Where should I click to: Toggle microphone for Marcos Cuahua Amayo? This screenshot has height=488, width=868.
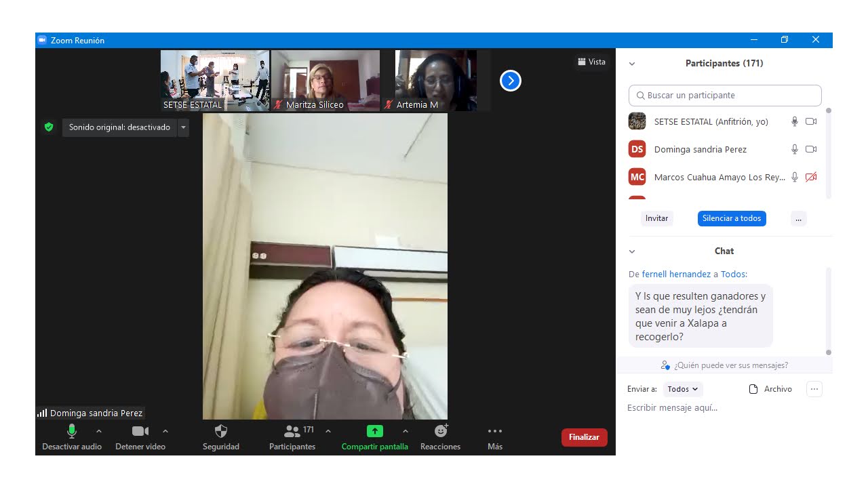click(795, 177)
